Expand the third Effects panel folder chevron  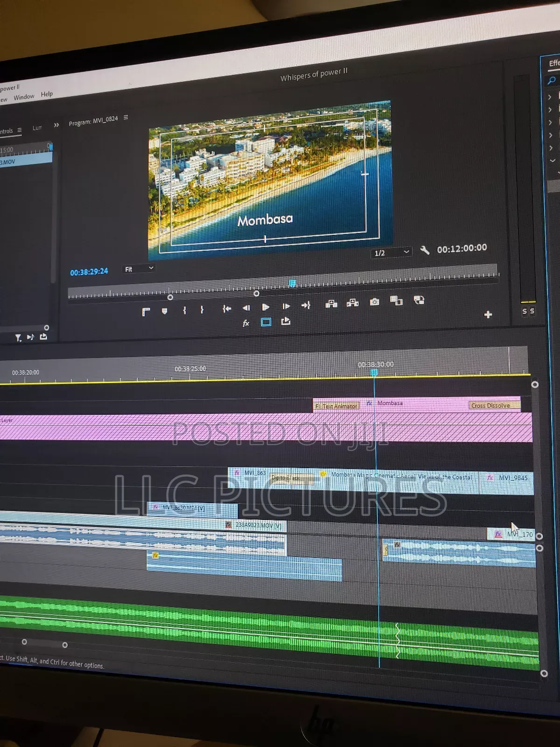tap(550, 122)
